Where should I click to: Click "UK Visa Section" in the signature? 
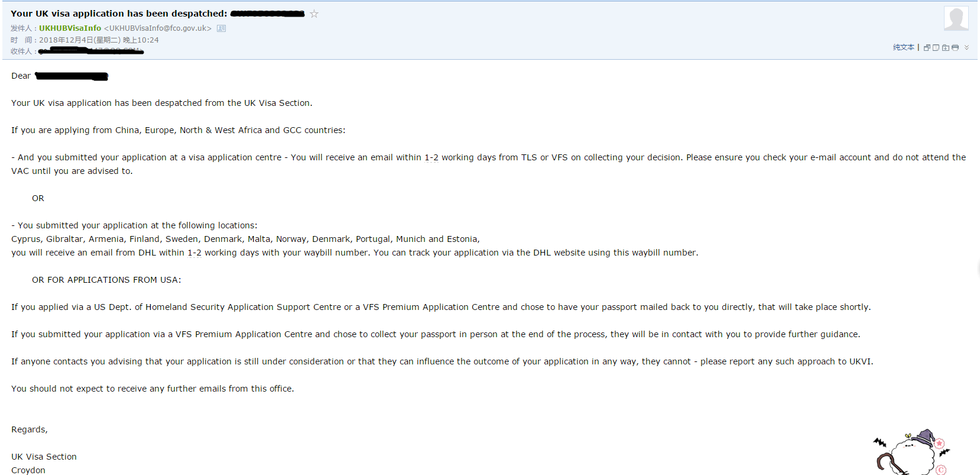click(x=44, y=457)
